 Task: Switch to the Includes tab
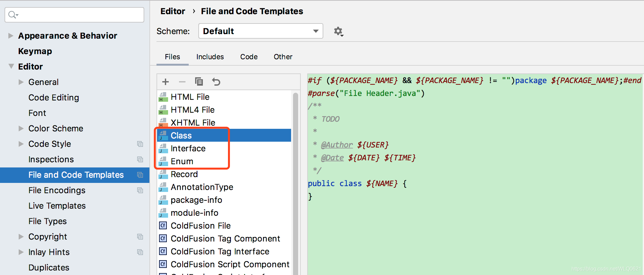tap(210, 57)
